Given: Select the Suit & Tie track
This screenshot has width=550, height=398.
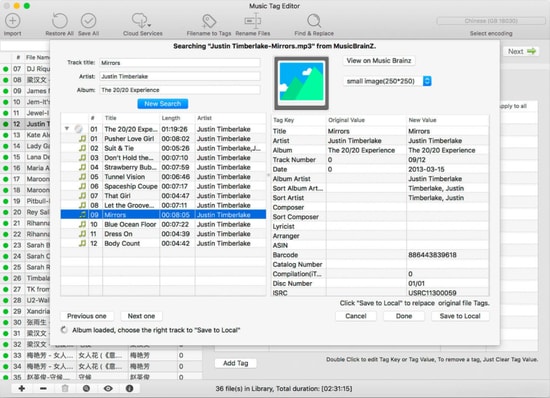Looking at the screenshot, I should [x=163, y=148].
